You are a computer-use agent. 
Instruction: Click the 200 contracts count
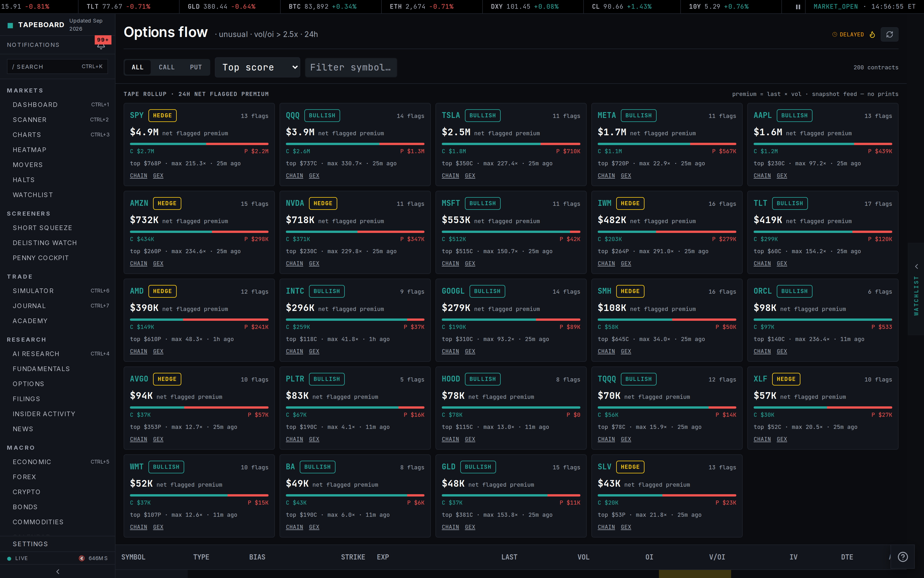(875, 67)
